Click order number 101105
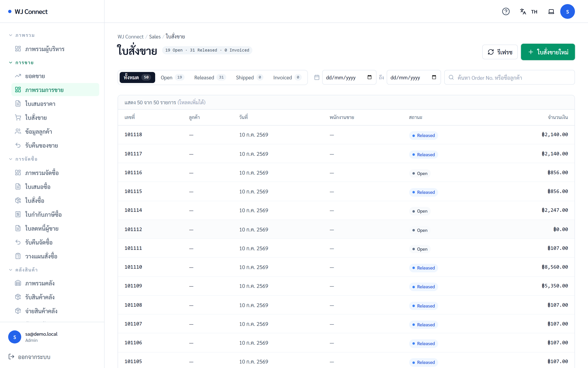Screen dimensions: 588x368 pos(133,361)
